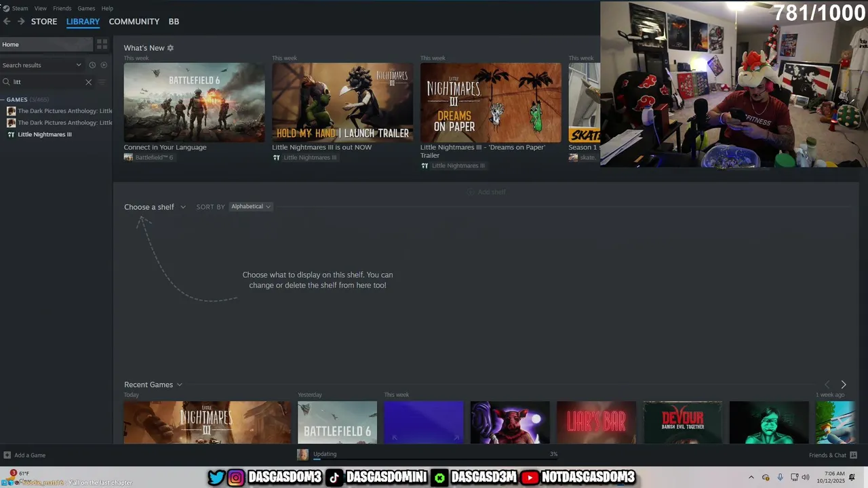
Task: Open the Games menu
Action: 86,8
